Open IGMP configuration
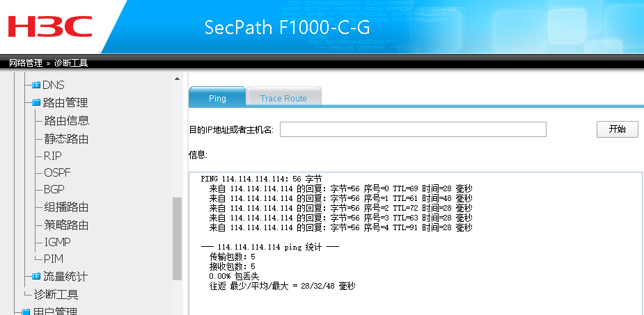The height and width of the screenshot is (315, 644). (57, 242)
